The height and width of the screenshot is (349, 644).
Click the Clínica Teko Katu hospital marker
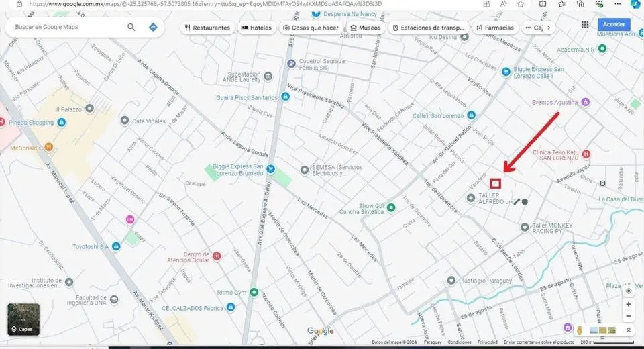586,154
